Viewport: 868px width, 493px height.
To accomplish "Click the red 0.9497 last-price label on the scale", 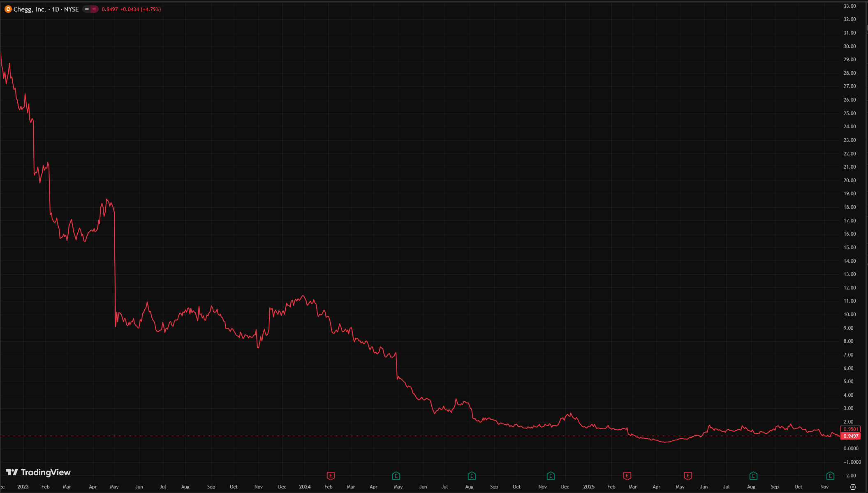I will pos(850,436).
